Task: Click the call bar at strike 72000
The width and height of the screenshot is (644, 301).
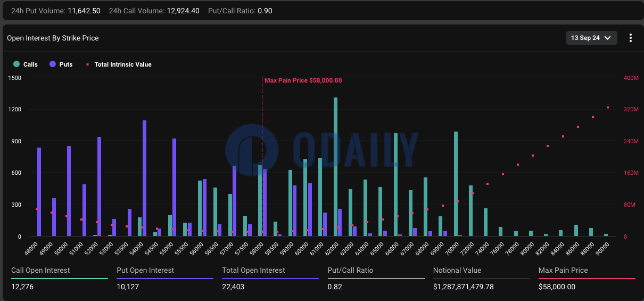Action: pyautogui.click(x=470, y=211)
